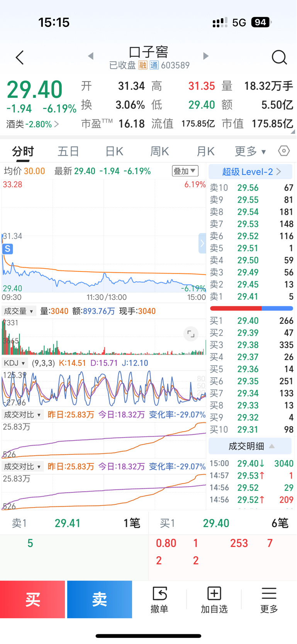Tap the 卖5 29.51 order row
The width and height of the screenshot is (297, 644).
[251, 248]
